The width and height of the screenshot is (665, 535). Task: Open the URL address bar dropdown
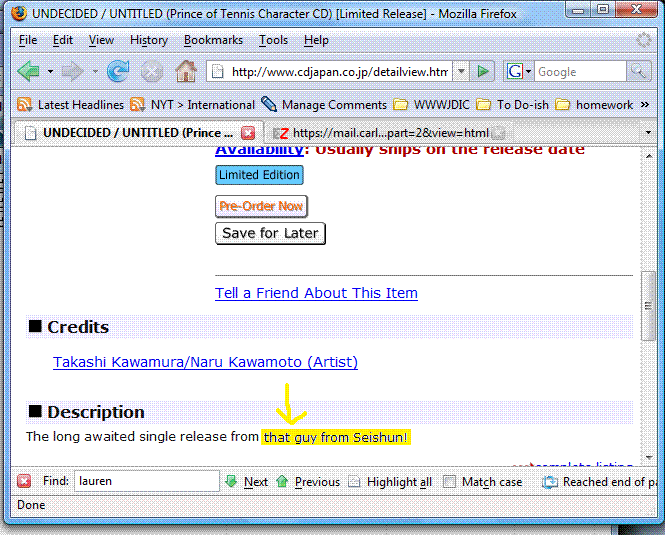(461, 72)
